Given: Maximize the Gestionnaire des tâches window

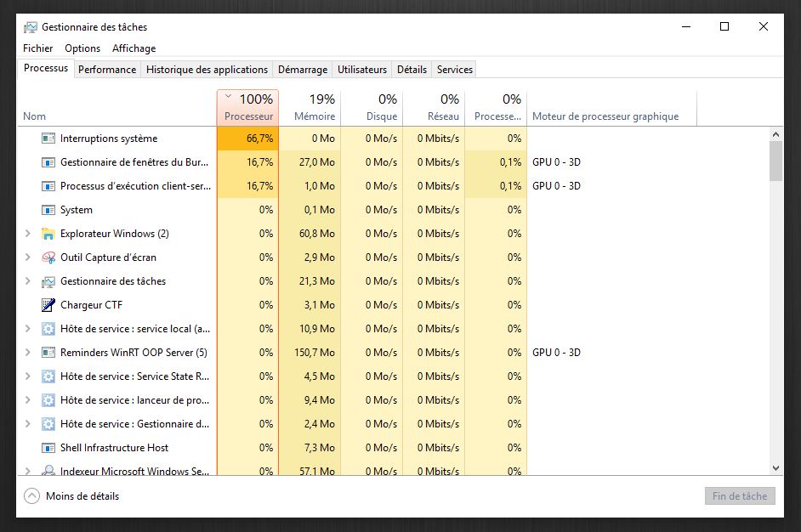Looking at the screenshot, I should tap(724, 26).
